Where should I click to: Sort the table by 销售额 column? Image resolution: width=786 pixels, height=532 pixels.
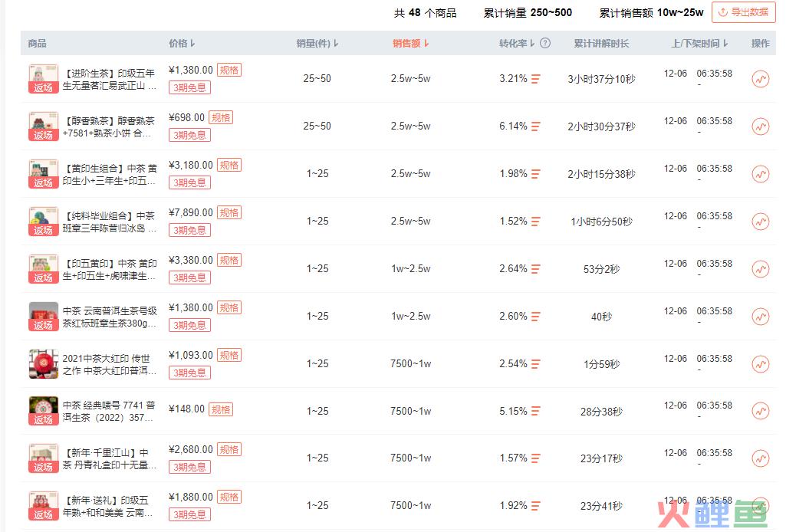[410, 44]
